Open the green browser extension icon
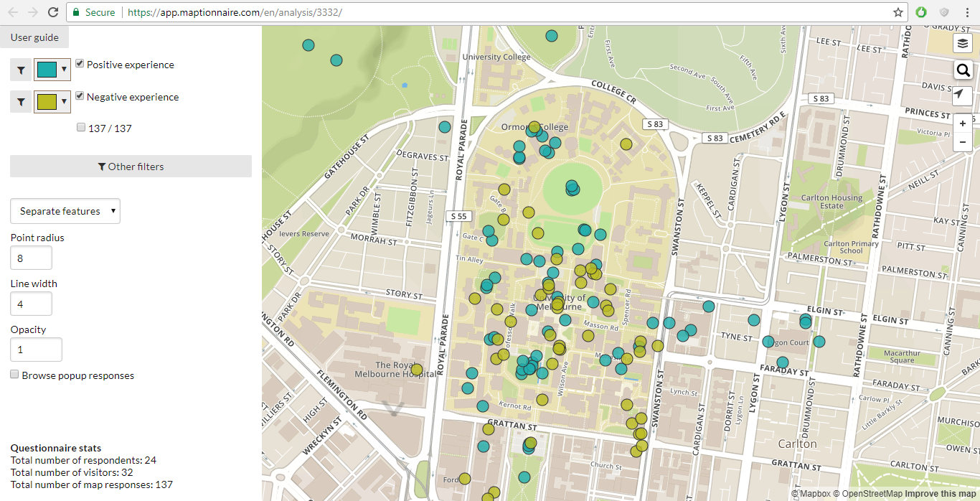The height and width of the screenshot is (501, 980). (921, 12)
